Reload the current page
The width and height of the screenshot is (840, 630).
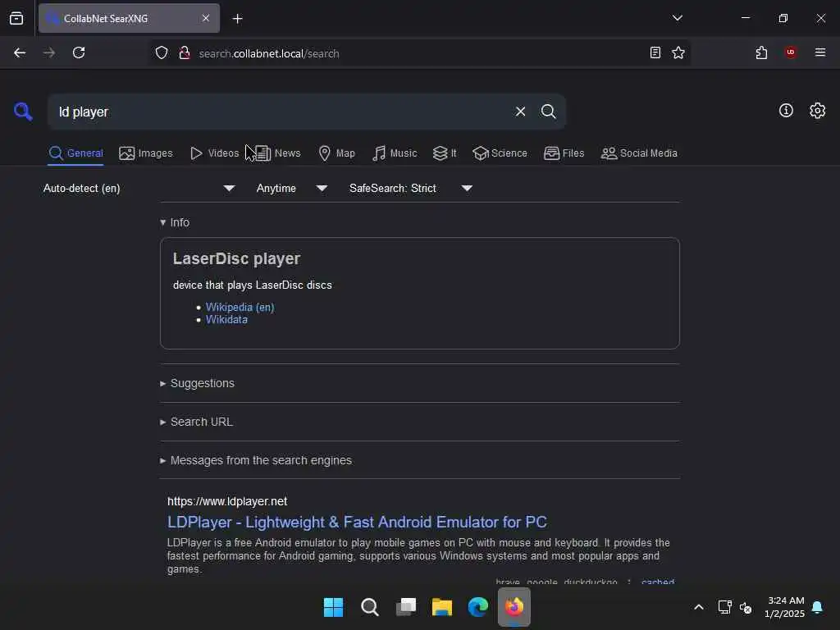[x=79, y=52]
